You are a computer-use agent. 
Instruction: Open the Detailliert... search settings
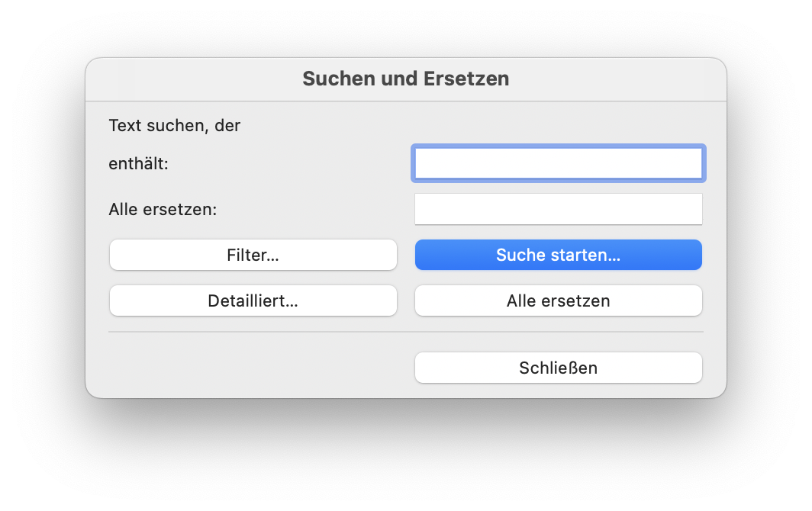click(253, 300)
